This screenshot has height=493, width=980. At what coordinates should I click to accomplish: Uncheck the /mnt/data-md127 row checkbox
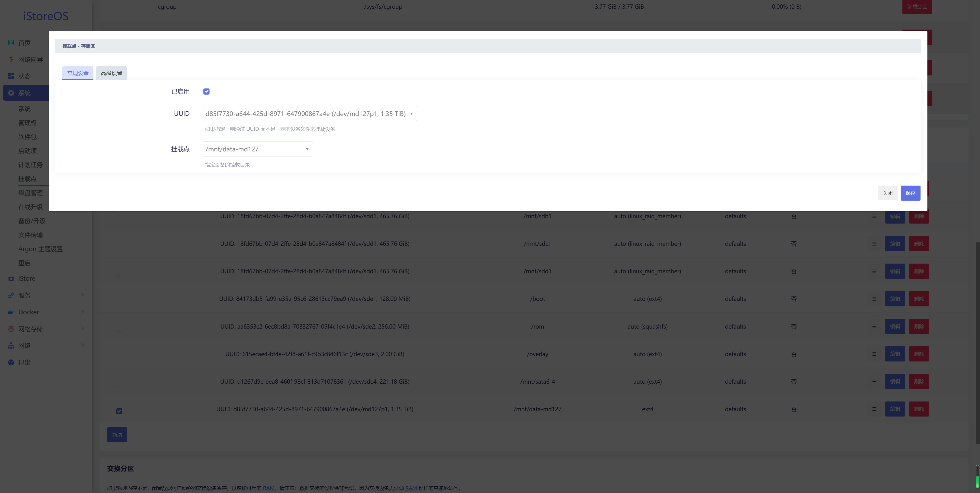[119, 411]
